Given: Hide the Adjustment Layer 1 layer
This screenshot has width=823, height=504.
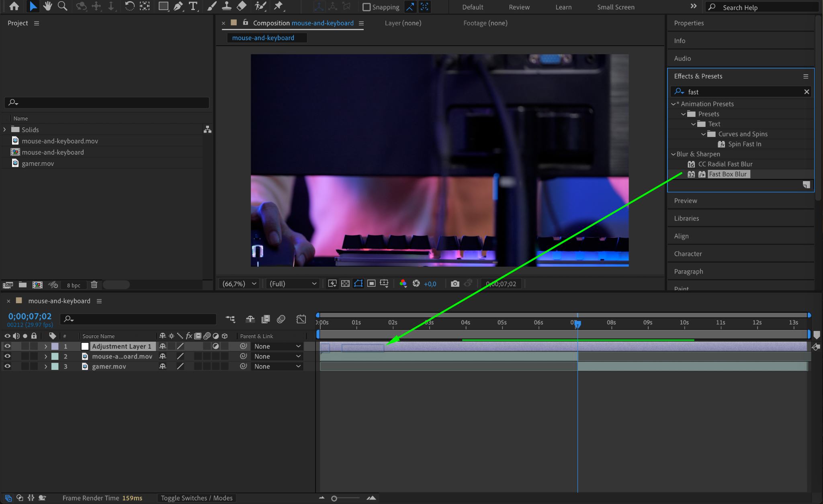Looking at the screenshot, I should click(7, 346).
